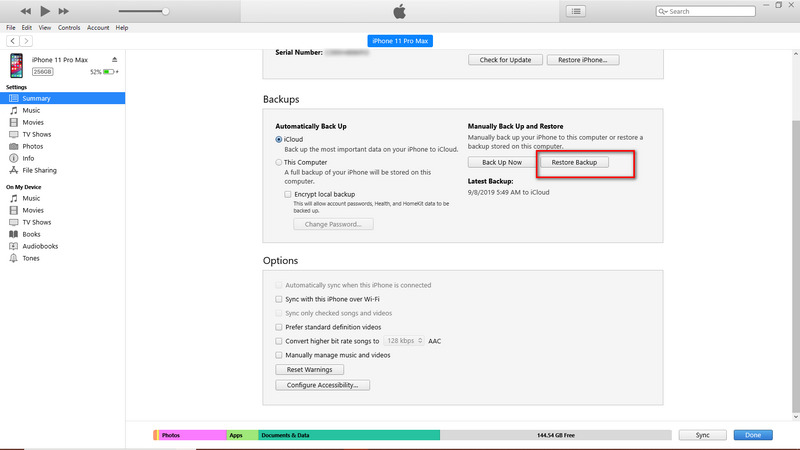Click the Done button
The width and height of the screenshot is (800, 450).
point(753,435)
